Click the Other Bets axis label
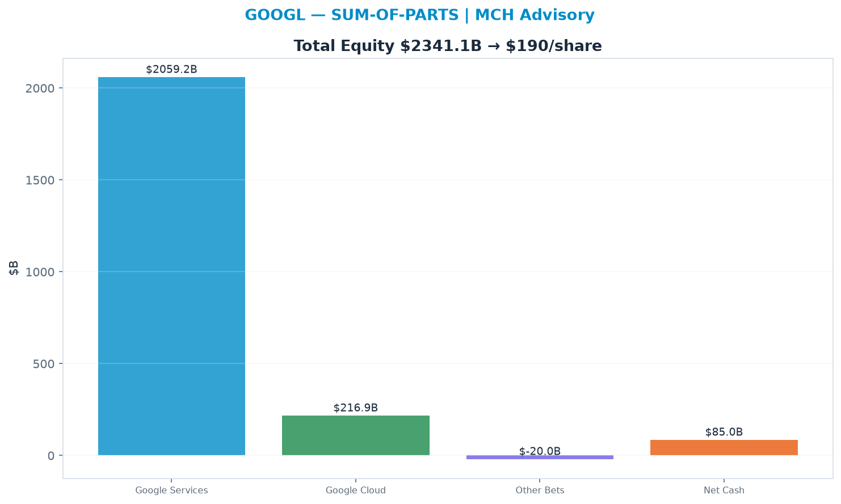The height and width of the screenshot is (504, 841). (540, 490)
